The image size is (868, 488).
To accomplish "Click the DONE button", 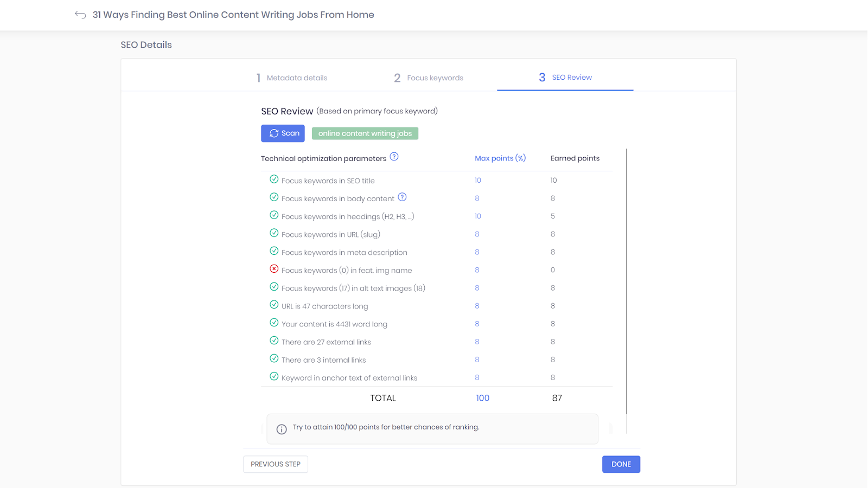I will point(621,464).
